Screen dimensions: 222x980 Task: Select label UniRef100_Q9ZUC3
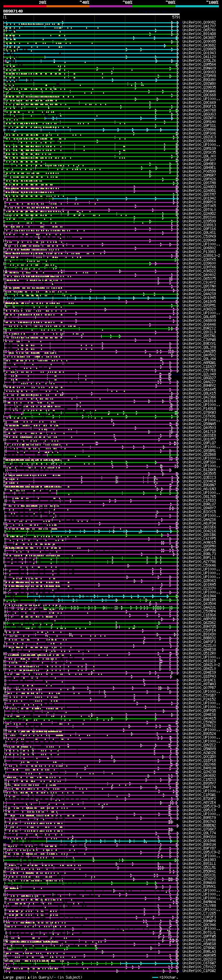pyautogui.click(x=199, y=137)
